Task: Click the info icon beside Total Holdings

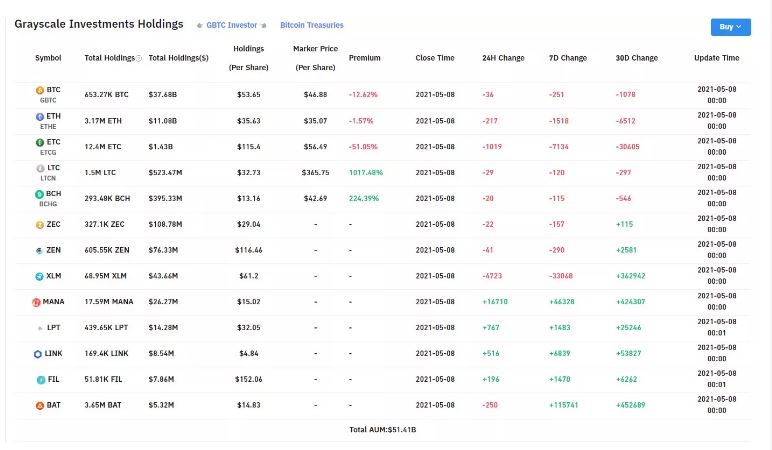Action: point(139,58)
